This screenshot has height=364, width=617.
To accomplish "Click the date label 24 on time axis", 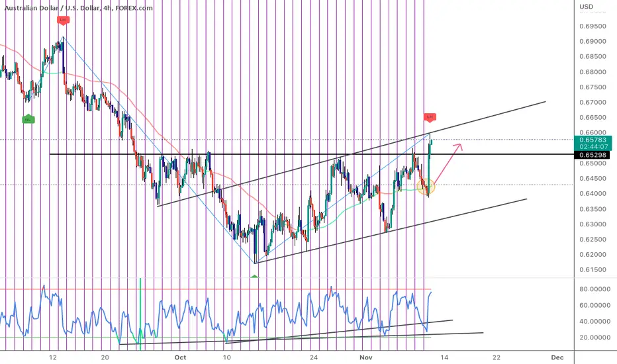I will pyautogui.click(x=314, y=357).
